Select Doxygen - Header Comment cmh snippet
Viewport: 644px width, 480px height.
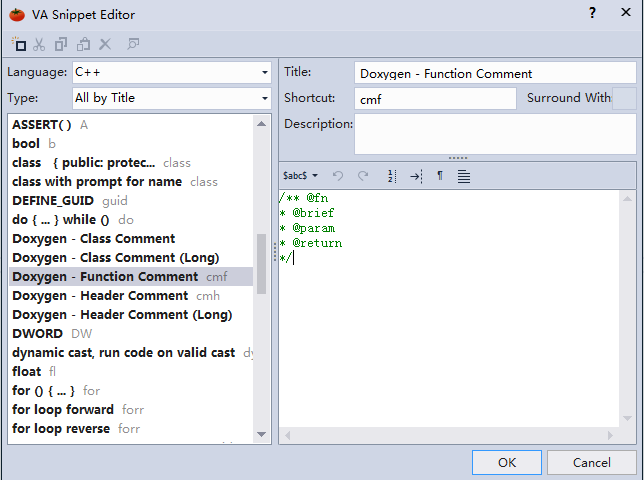[x=131, y=295]
